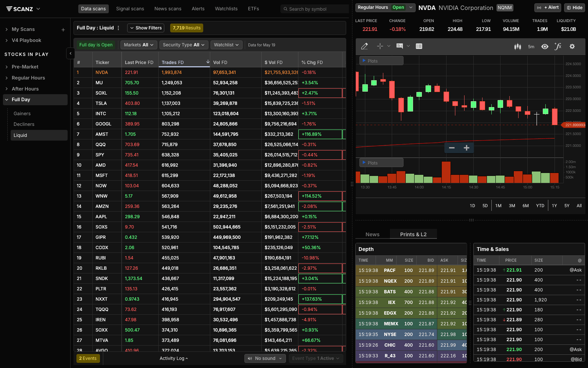Select the pencil drawing tool on chart
The image size is (588, 368).
(x=365, y=46)
